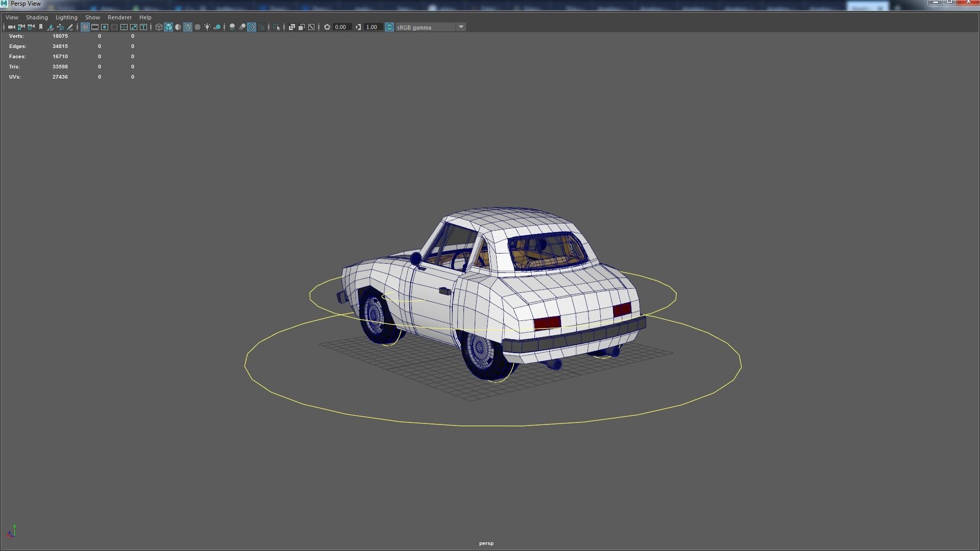The image size is (980, 551).
Task: Open the Renderer menu
Action: [119, 17]
